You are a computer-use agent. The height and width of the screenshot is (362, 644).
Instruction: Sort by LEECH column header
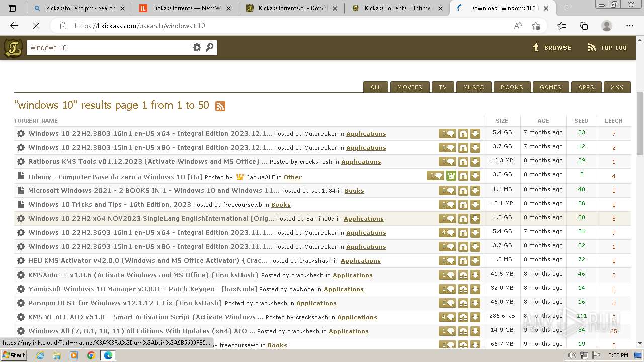pos(613,121)
